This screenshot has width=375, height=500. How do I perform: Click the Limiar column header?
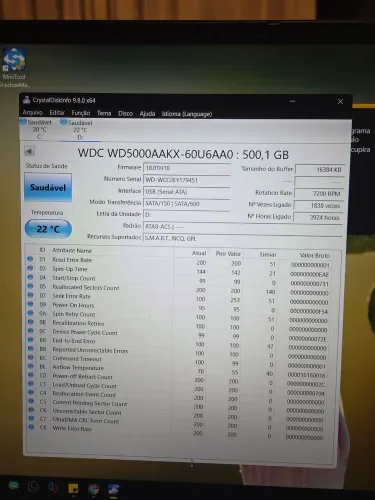tap(268, 255)
